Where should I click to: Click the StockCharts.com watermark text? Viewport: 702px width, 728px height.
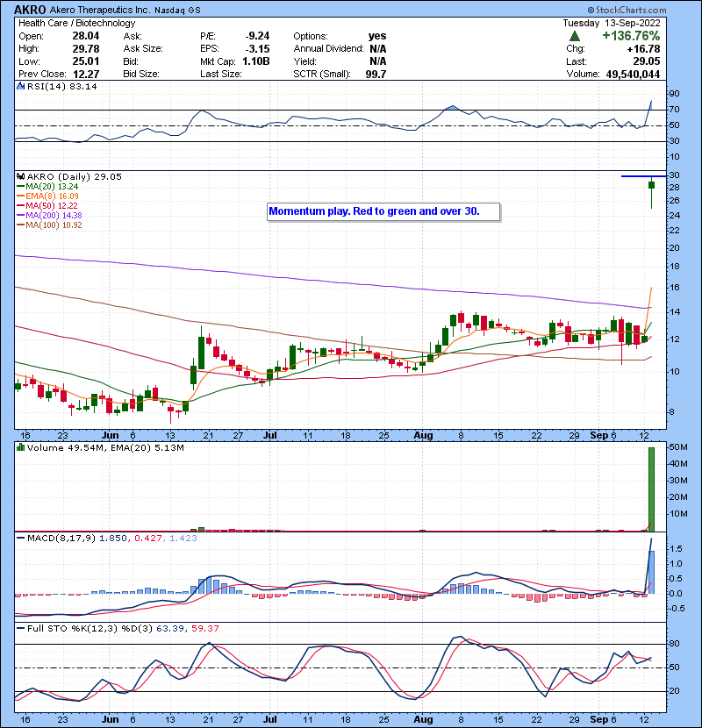click(627, 10)
